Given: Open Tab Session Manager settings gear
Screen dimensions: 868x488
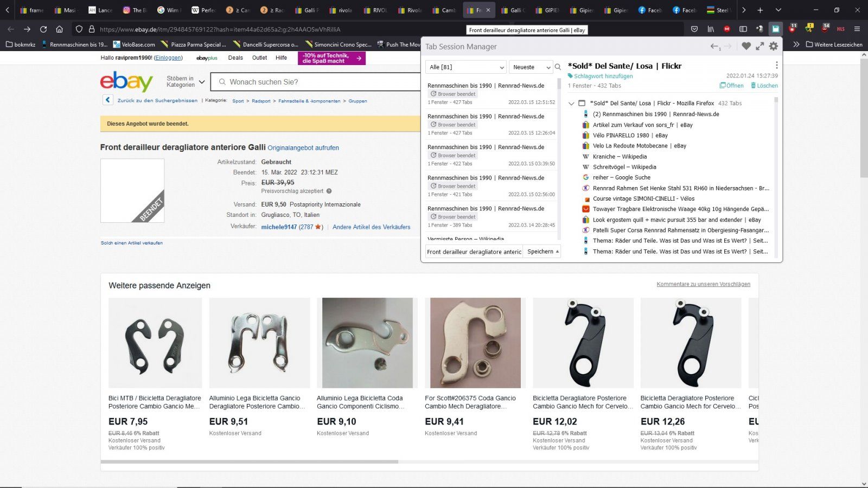Looking at the screenshot, I should click(774, 47).
